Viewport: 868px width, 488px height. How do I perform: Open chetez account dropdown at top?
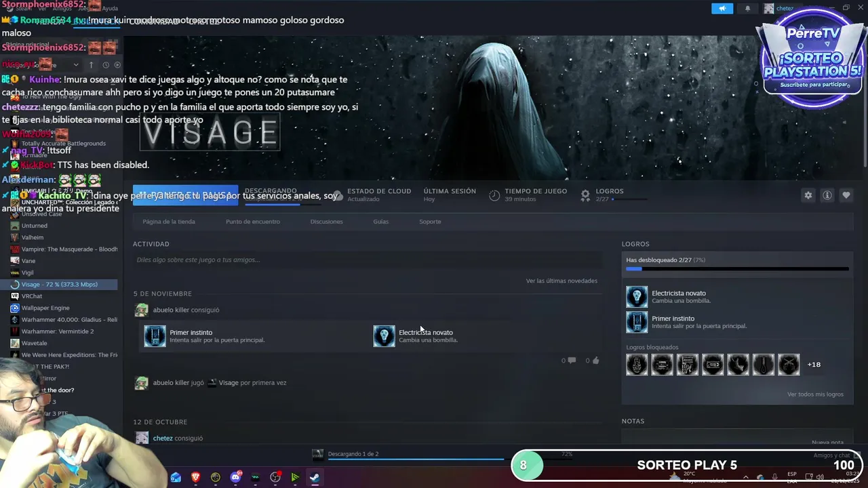coord(785,8)
